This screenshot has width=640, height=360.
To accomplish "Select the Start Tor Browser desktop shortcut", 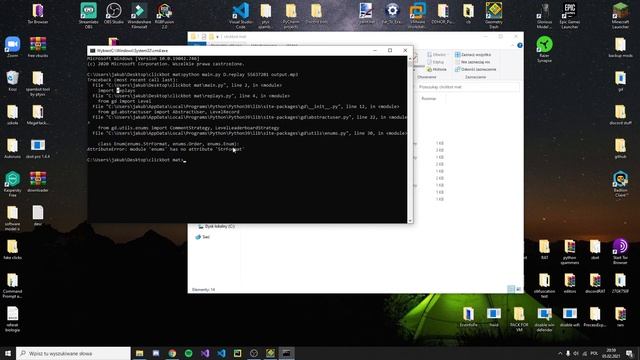I will (620, 251).
